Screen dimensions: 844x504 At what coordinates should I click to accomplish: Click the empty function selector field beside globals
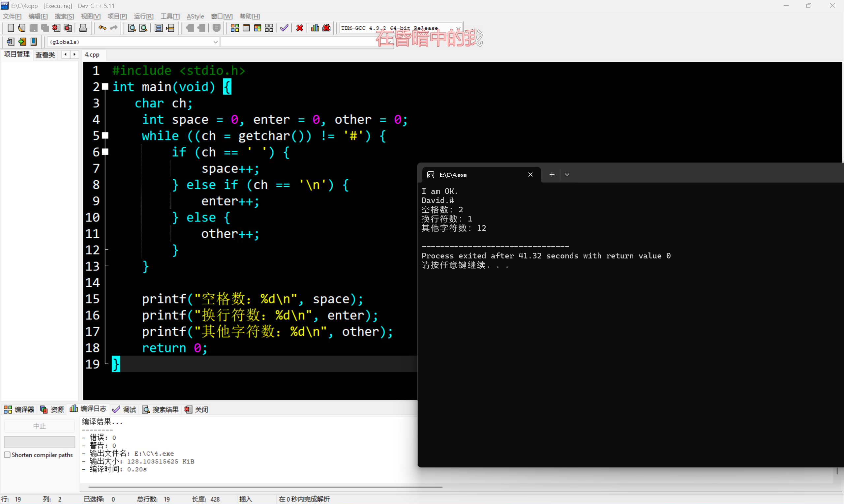299,42
